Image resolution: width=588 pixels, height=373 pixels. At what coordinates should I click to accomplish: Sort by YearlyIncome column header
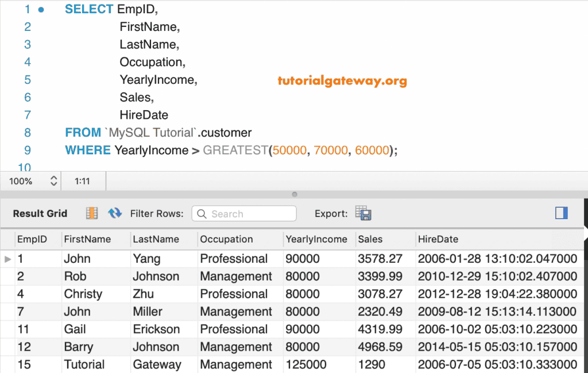[316, 239]
